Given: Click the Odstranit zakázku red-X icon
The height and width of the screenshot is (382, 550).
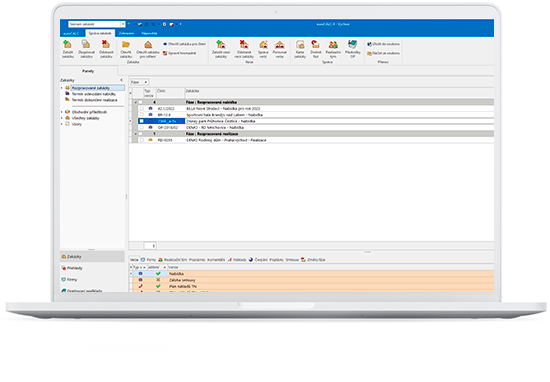Looking at the screenshot, I should pos(106,44).
